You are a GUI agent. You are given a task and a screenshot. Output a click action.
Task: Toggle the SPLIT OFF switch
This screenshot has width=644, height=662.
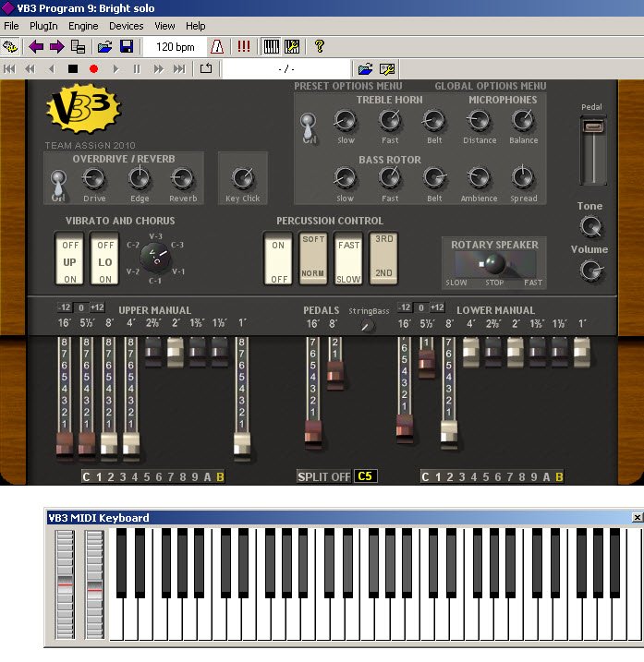(324, 476)
